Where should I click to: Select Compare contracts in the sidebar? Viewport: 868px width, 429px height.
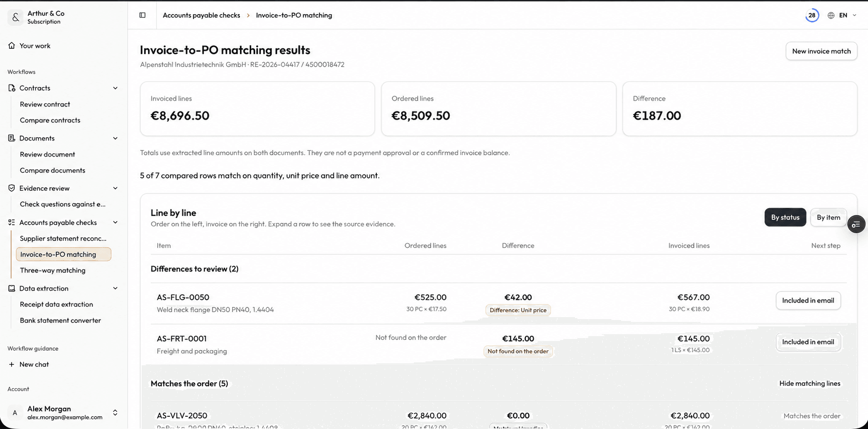coord(50,120)
